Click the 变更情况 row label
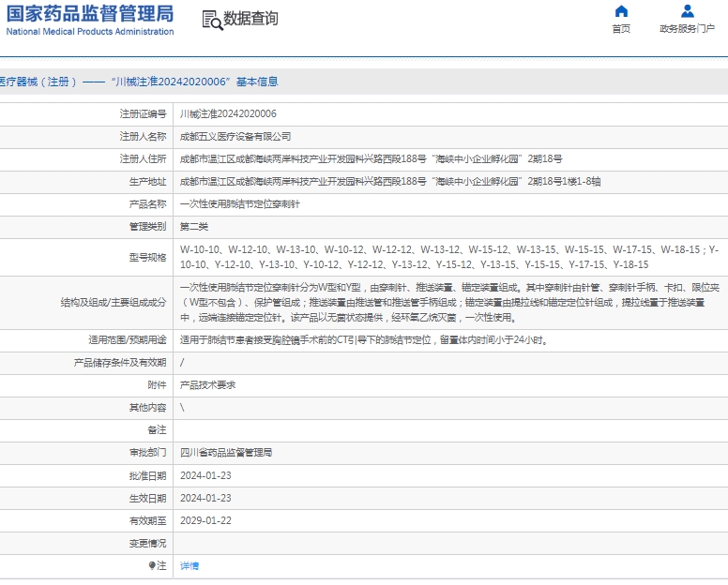This screenshot has width=728, height=585. (147, 543)
